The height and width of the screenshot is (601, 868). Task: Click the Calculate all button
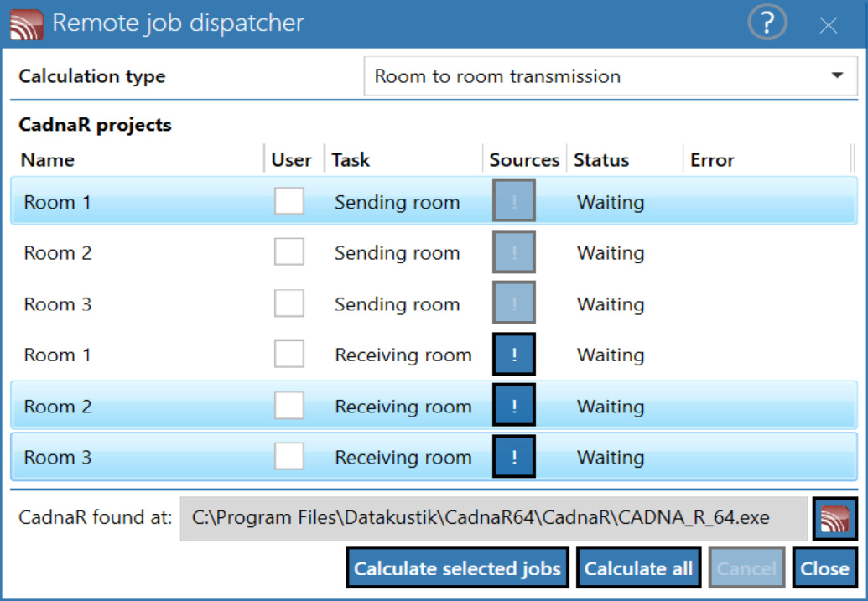click(x=639, y=567)
